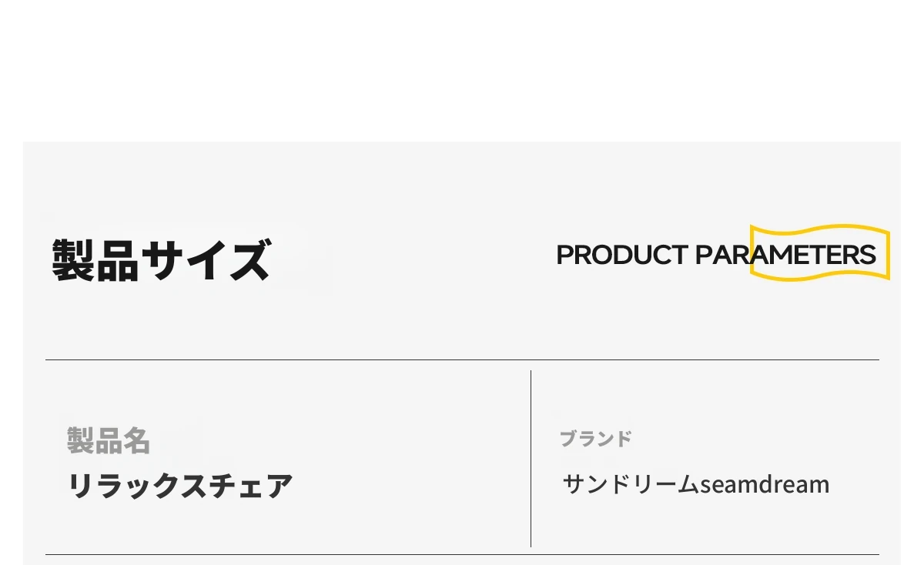The width and height of the screenshot is (924, 565).
Task: Click the Latin seamdream brand text
Action: (x=765, y=485)
